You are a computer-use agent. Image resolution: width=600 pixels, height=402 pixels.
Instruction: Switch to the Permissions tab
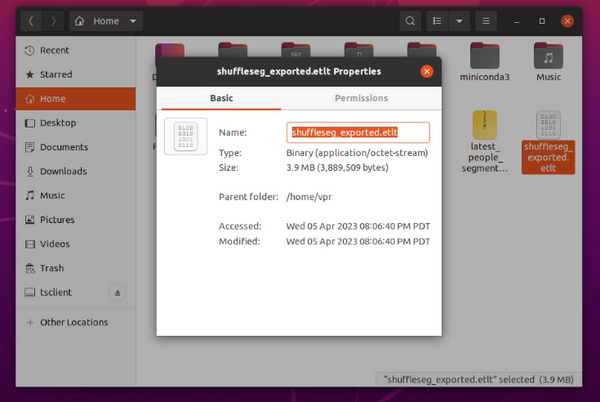361,98
